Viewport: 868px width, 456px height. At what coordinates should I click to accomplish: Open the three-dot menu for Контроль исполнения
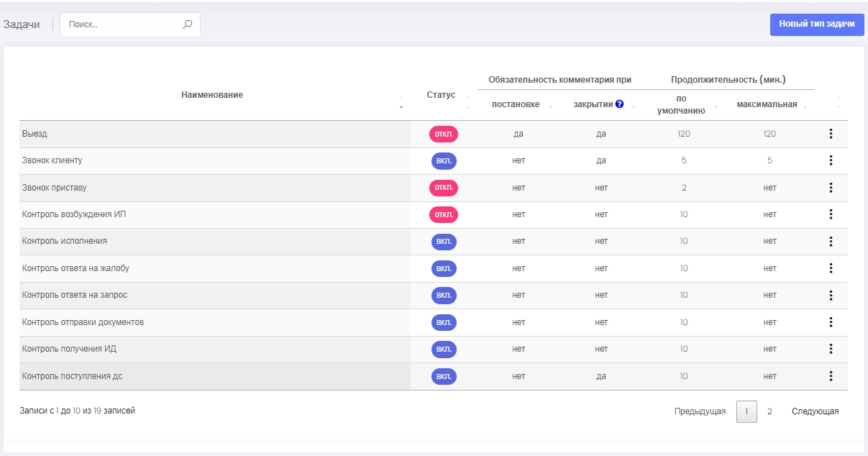[x=831, y=242]
